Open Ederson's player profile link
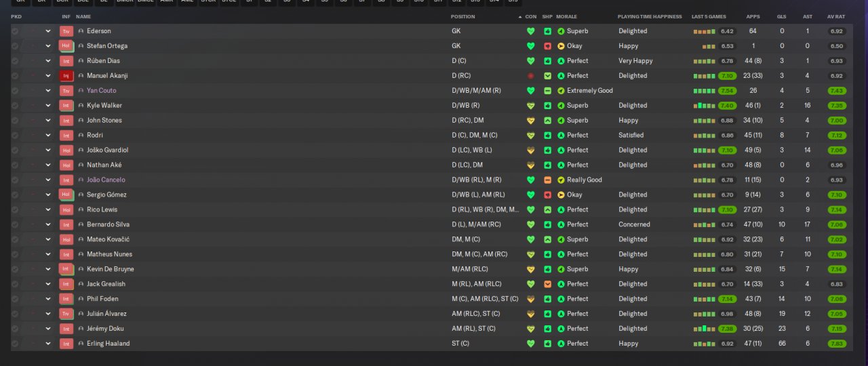Screen dimensions: 868x366 click(99, 31)
